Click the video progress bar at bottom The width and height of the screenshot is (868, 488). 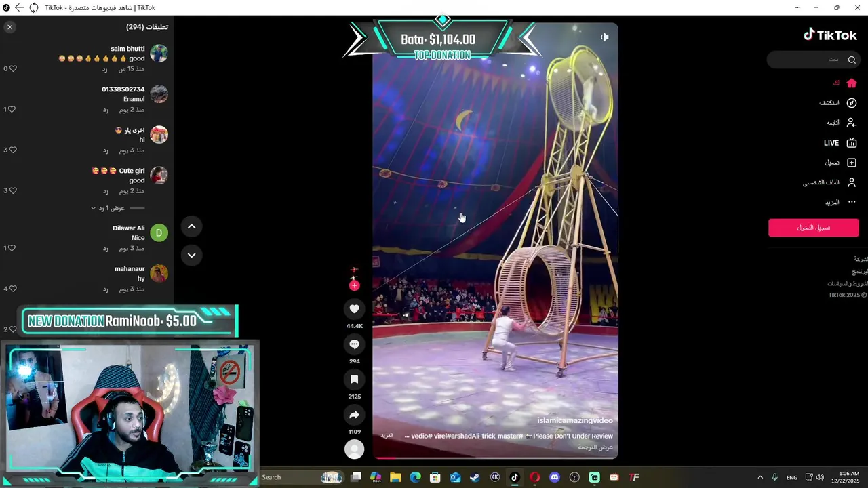click(495, 457)
